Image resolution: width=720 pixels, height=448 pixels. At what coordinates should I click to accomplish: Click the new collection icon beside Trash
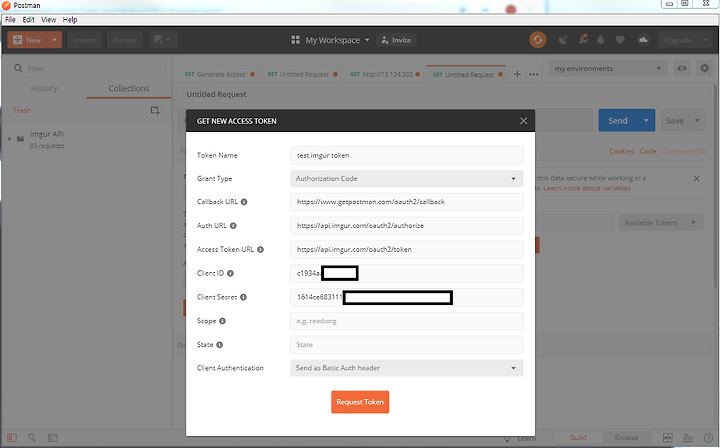coord(155,110)
